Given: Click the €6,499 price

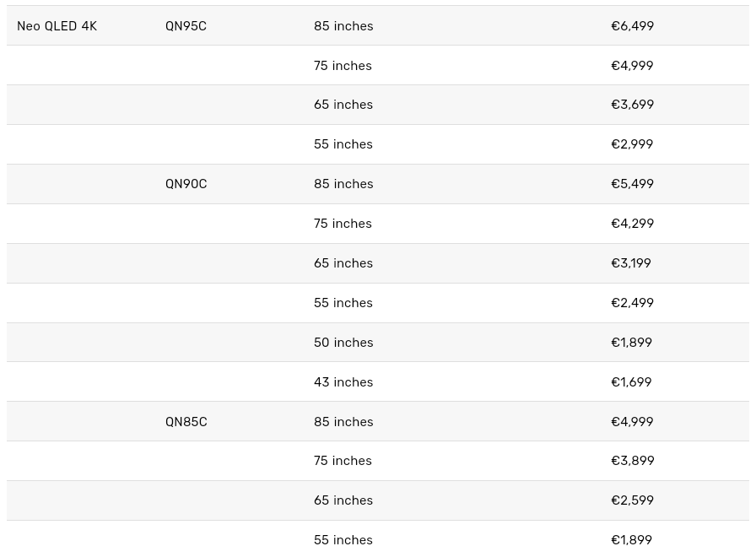Looking at the screenshot, I should pos(632,26).
